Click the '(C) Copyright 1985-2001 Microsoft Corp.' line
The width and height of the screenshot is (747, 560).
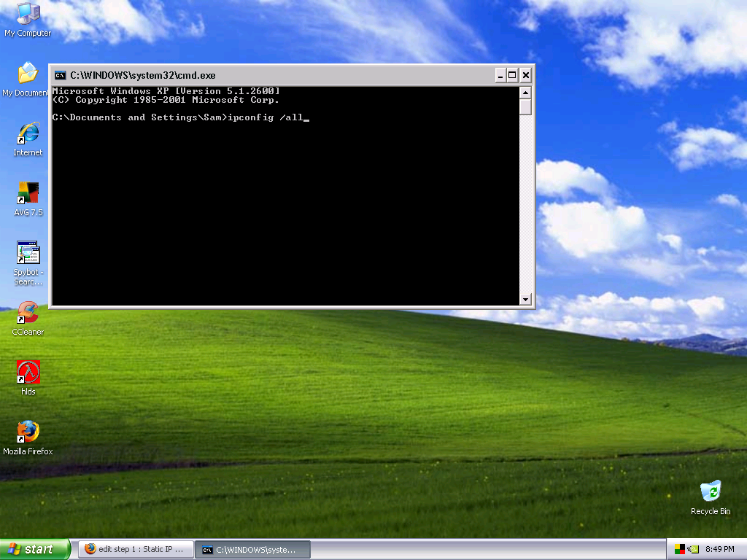coord(166,100)
